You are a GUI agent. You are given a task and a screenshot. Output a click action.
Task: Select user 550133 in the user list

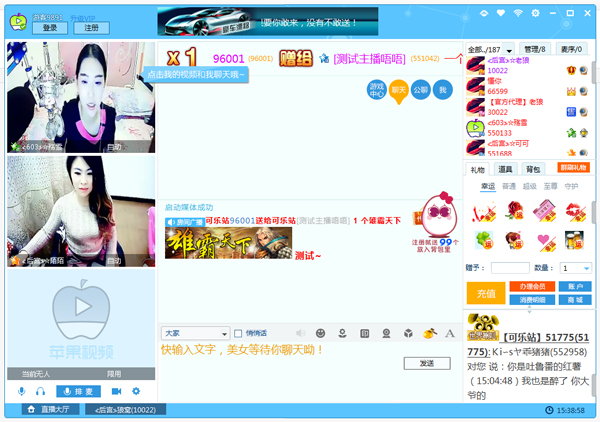[x=527, y=128]
